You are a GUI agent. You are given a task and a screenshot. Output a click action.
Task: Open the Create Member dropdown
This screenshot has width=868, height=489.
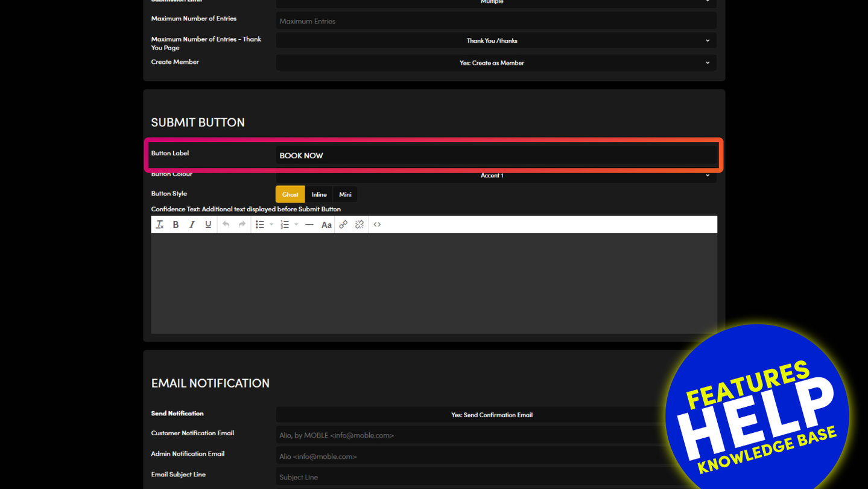496,63
